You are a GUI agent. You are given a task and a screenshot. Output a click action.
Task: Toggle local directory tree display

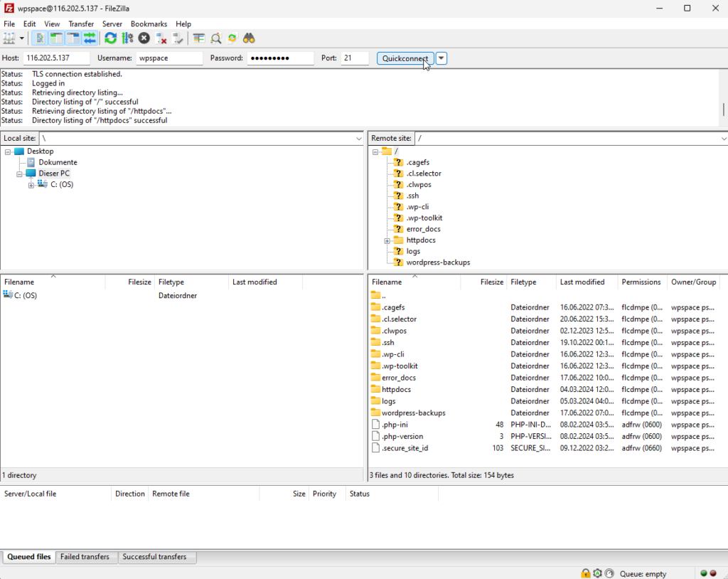click(x=57, y=38)
